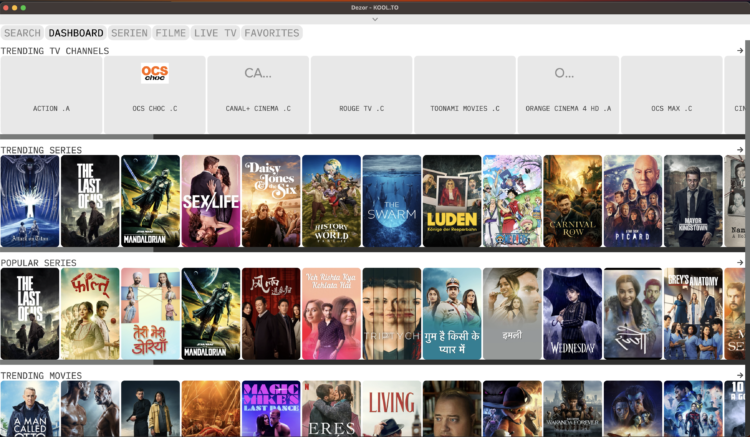The height and width of the screenshot is (437, 750).
Task: Expand the chevron below the title bar
Action: click(375, 20)
